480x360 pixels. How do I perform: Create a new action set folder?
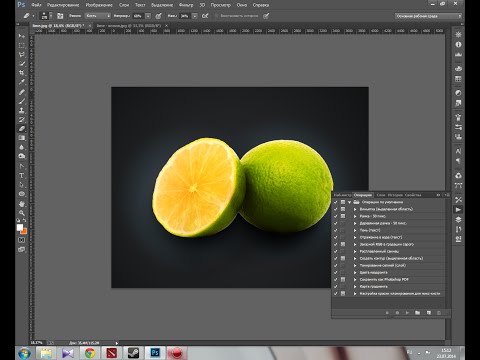click(x=417, y=313)
